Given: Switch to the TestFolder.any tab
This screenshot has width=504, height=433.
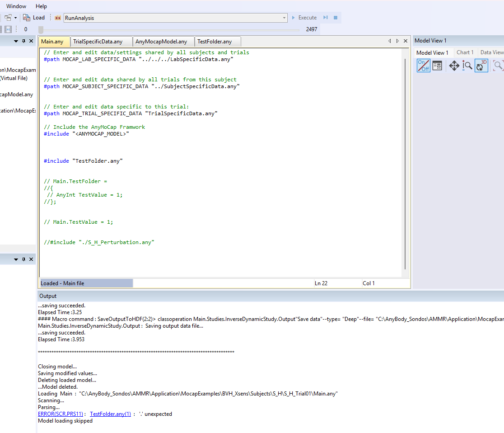Looking at the screenshot, I should pos(215,42).
